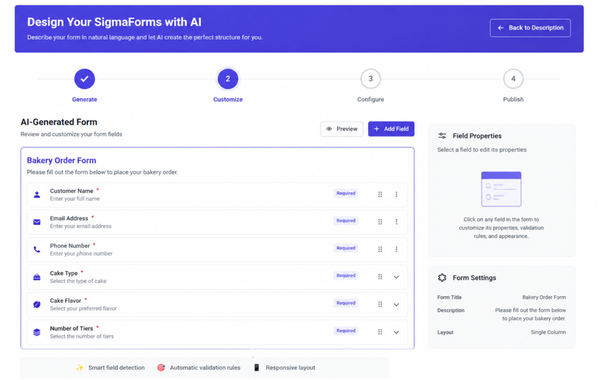The width and height of the screenshot is (600, 380).
Task: Click the Required badge on Email Address
Action: click(346, 220)
